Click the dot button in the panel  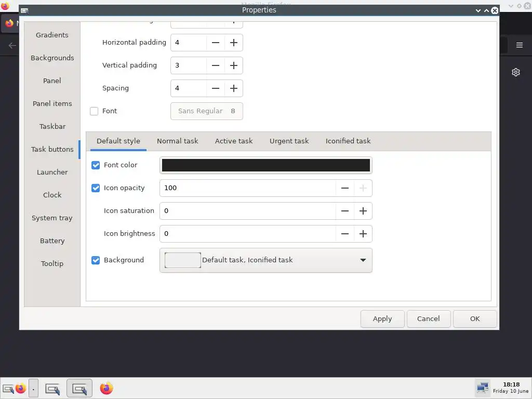click(33, 388)
